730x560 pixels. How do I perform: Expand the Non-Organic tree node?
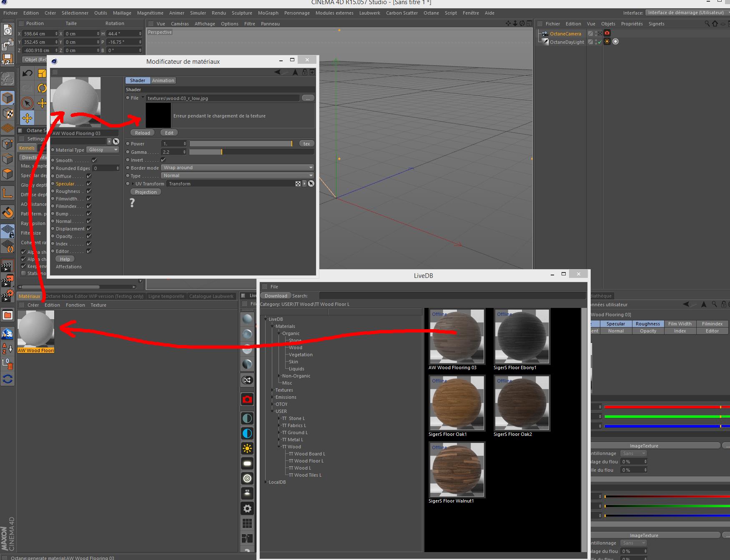click(x=279, y=376)
